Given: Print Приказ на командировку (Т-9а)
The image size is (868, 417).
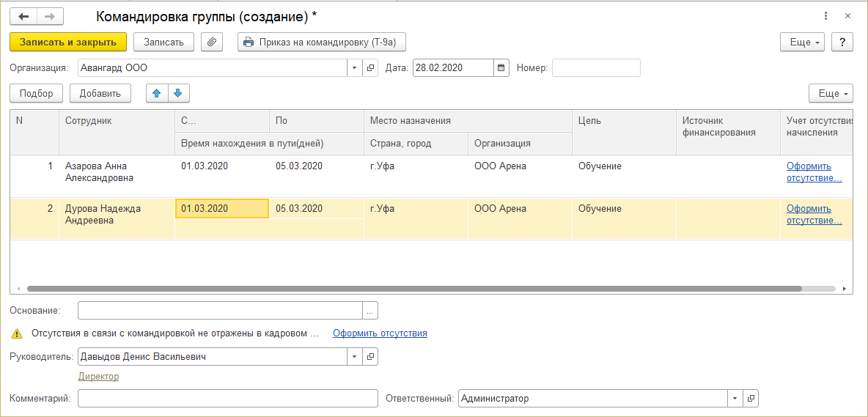Looking at the screenshot, I should coord(321,42).
